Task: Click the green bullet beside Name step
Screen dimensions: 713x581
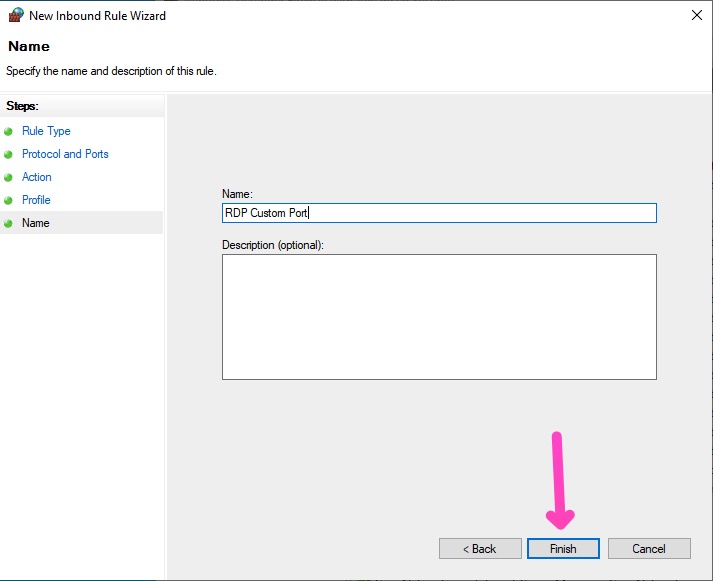Action: click(9, 223)
